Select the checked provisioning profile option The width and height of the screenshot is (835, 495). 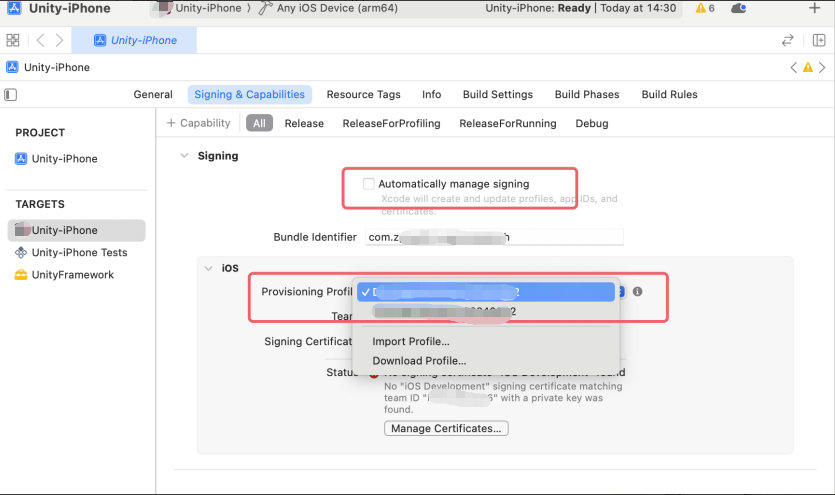[x=486, y=292]
